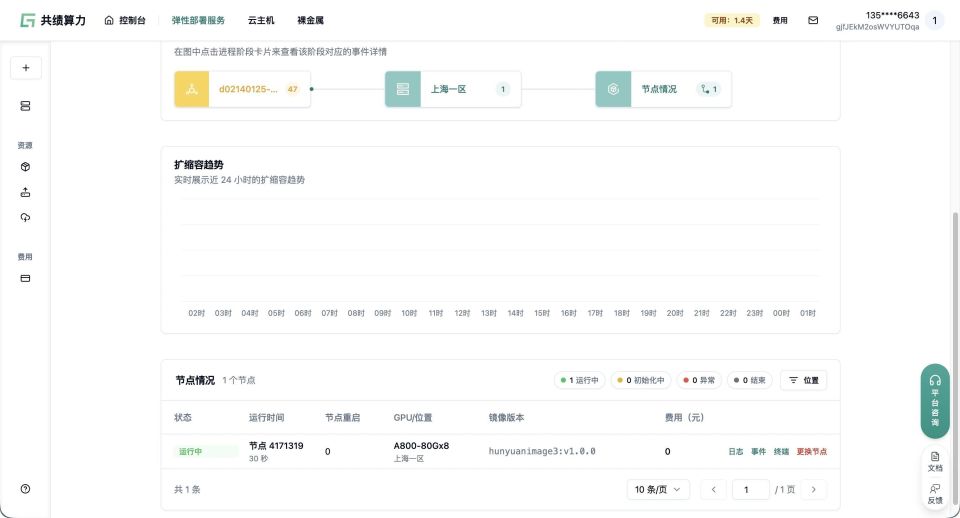This screenshot has height=518, width=960.
Task: Filter nodes by 0 结束
Action: (750, 380)
